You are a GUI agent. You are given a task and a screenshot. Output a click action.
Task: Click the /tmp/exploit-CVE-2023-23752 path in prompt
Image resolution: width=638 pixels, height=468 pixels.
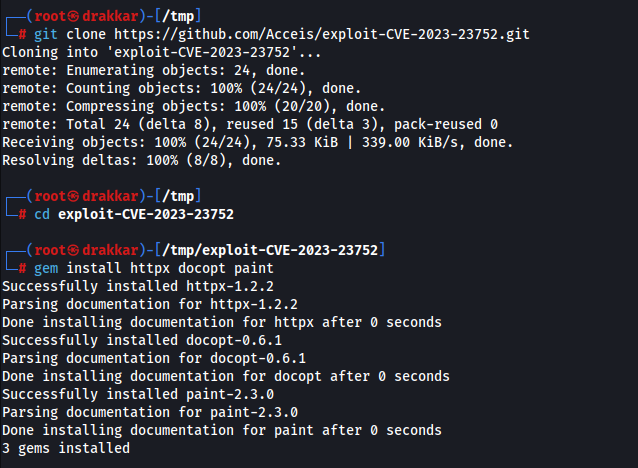point(270,250)
